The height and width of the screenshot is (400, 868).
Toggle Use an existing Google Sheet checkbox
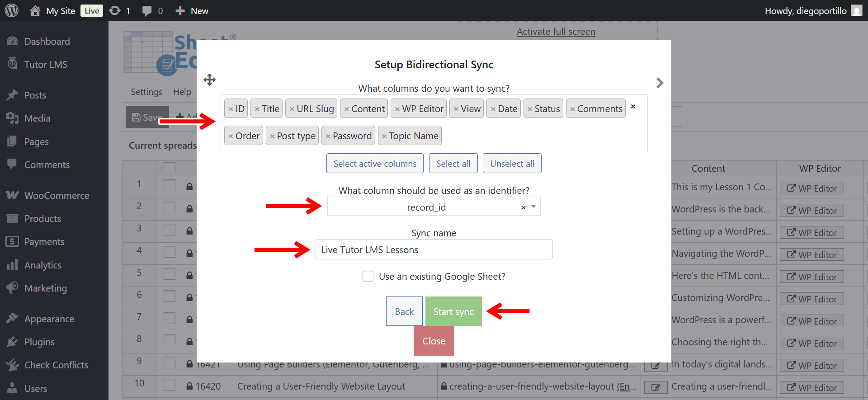click(368, 276)
